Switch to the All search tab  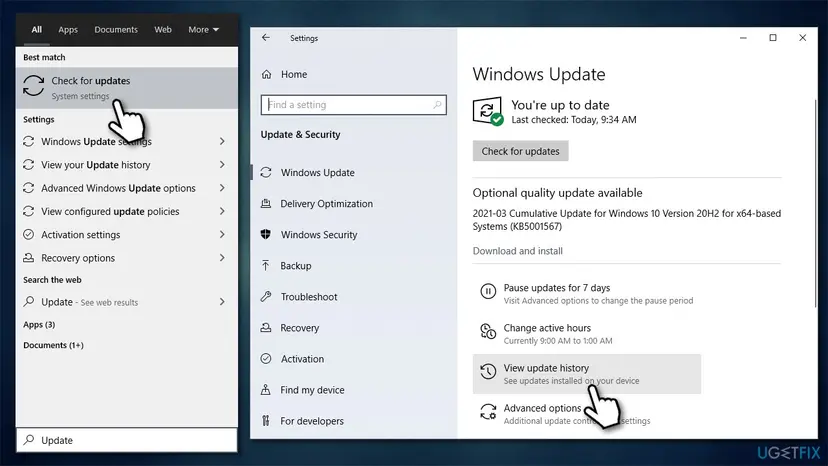click(x=36, y=30)
